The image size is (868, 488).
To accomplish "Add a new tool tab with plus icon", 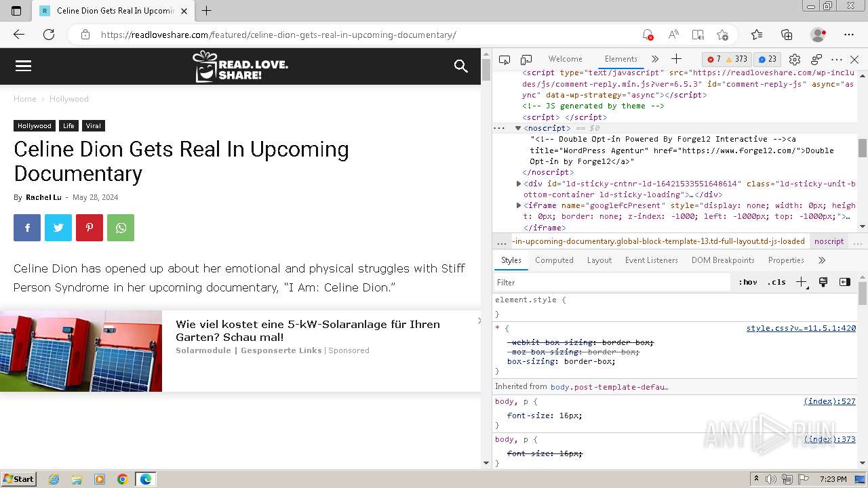I will pos(676,59).
